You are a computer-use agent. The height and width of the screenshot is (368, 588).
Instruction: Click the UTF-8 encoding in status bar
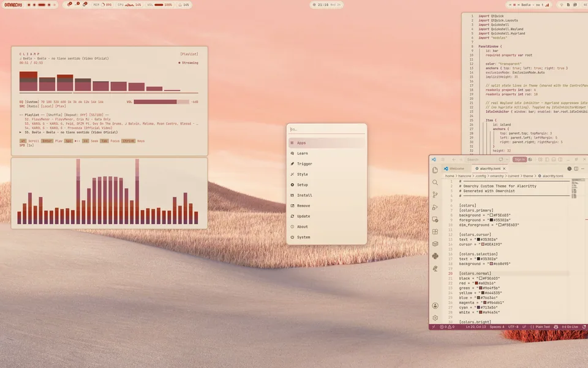pyautogui.click(x=513, y=327)
